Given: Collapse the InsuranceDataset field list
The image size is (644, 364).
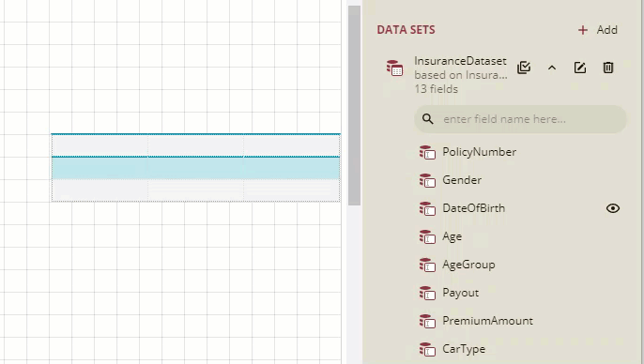Looking at the screenshot, I should point(552,68).
